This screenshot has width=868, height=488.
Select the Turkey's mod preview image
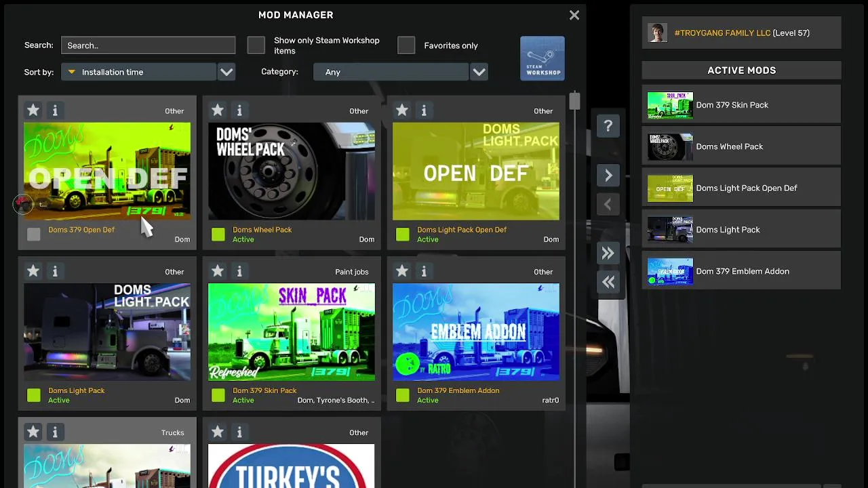[292, 466]
